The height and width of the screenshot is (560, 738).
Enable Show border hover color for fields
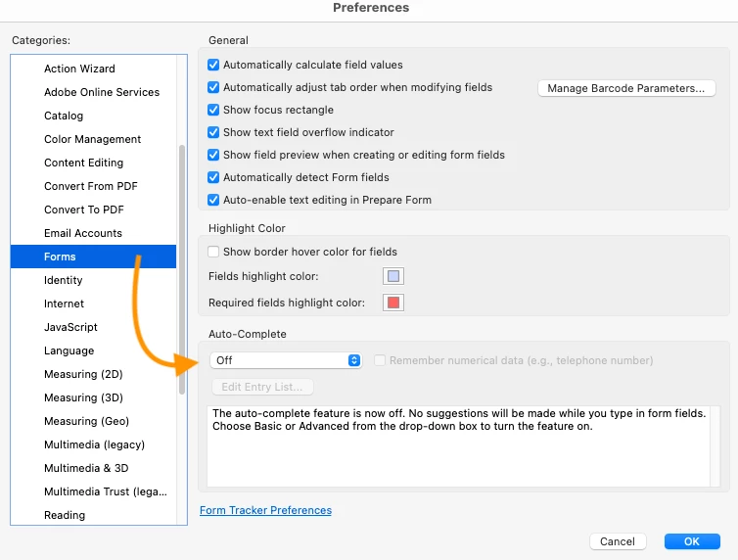[214, 252]
